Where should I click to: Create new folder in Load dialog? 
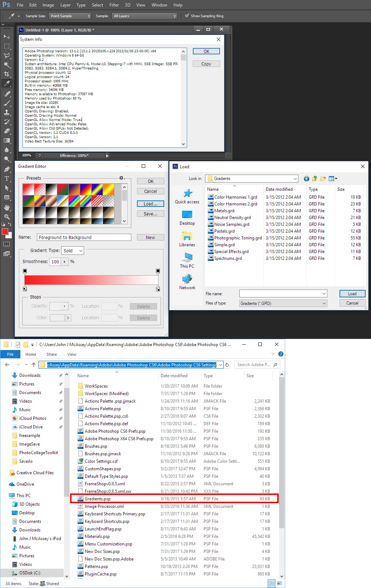tap(323, 179)
